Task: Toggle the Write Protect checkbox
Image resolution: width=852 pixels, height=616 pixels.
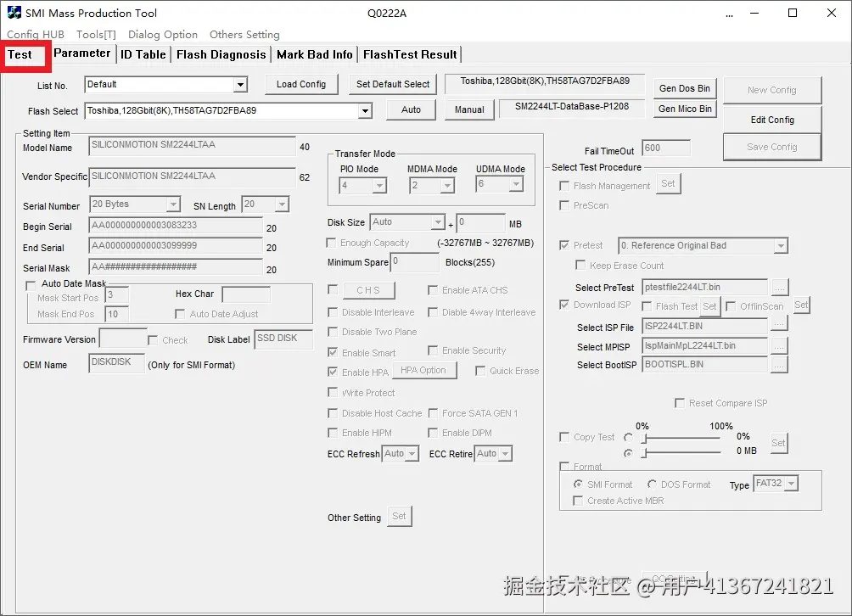Action: pos(333,392)
